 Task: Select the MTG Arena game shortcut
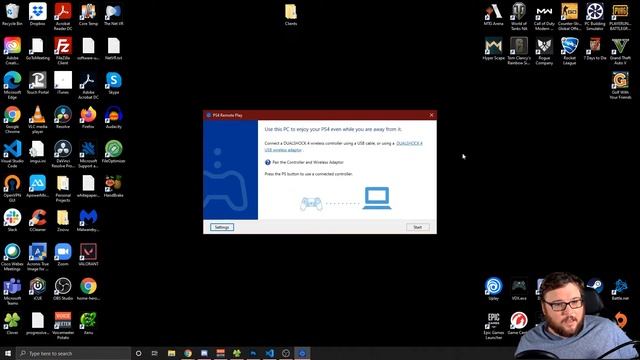(493, 14)
